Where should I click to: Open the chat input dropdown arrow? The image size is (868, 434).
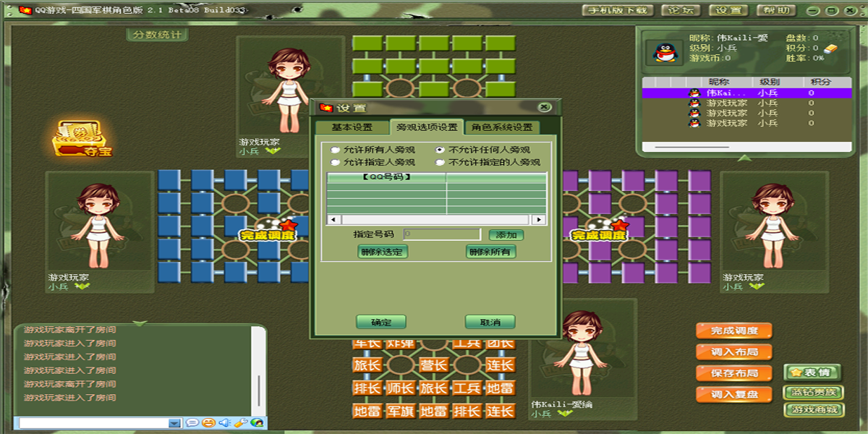(174, 423)
